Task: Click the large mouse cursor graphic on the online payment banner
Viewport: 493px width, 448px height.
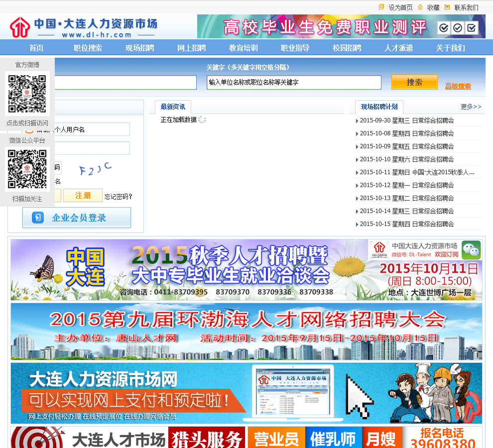Action: click(x=360, y=396)
